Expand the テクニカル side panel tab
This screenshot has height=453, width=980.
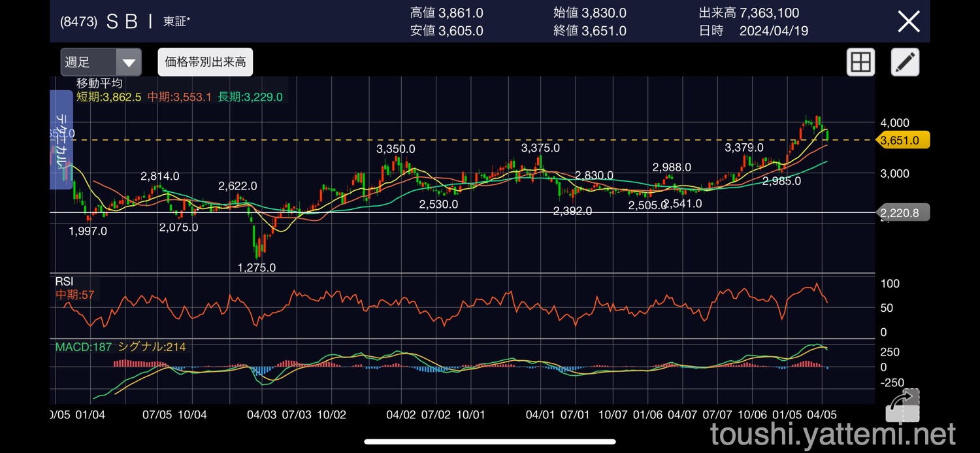(62, 140)
